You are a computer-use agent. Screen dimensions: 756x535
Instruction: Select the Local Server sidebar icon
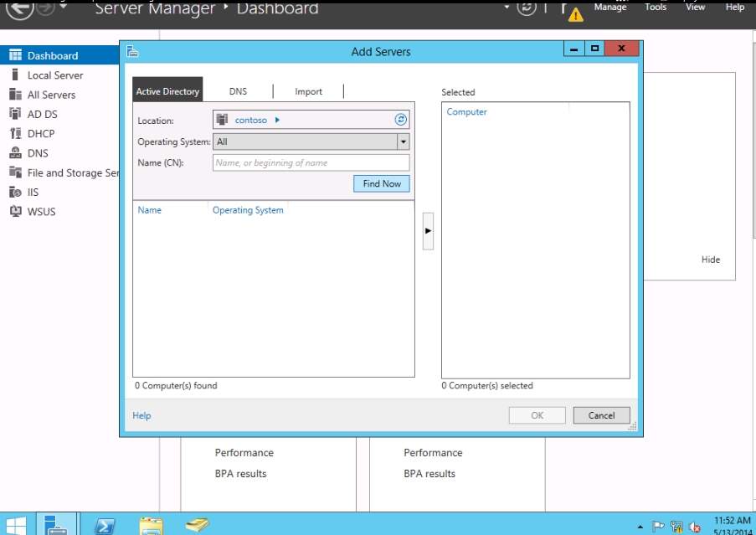coord(15,75)
